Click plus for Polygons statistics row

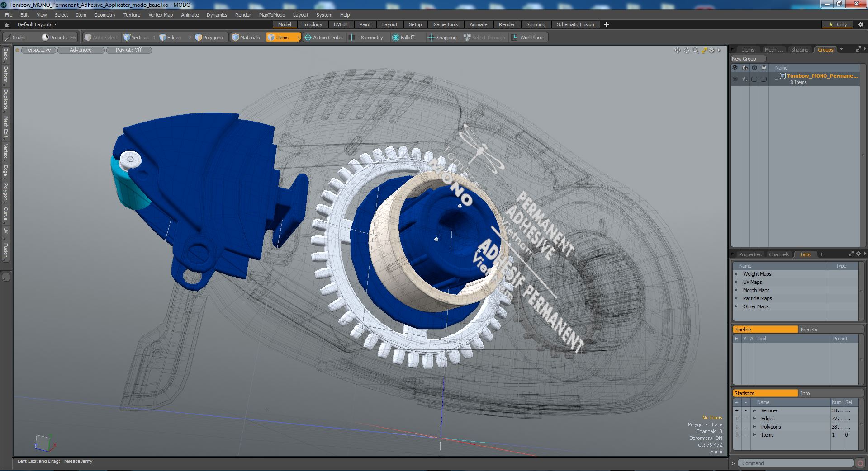736,427
